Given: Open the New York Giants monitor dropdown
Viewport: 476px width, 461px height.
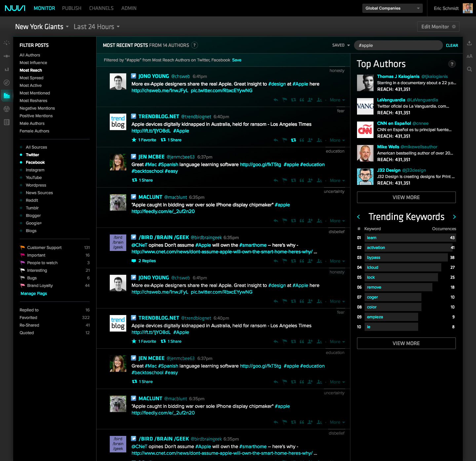Looking at the screenshot, I should coord(42,27).
